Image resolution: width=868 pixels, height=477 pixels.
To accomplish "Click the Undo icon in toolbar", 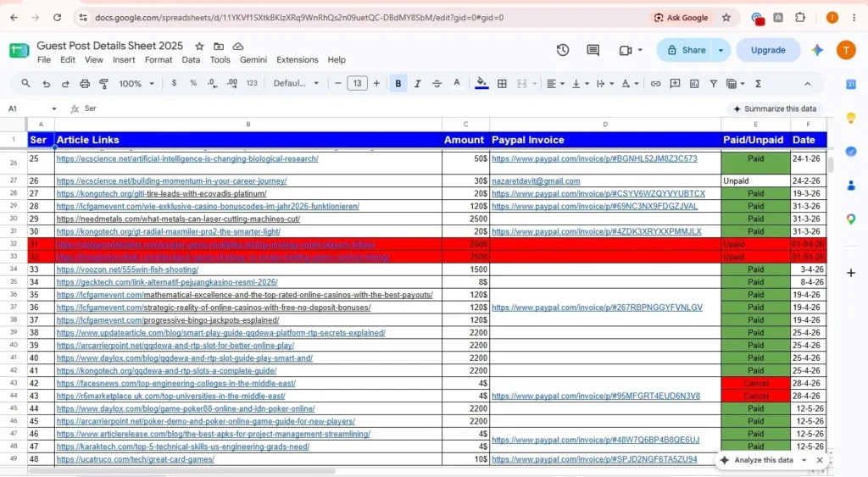I will [46, 84].
